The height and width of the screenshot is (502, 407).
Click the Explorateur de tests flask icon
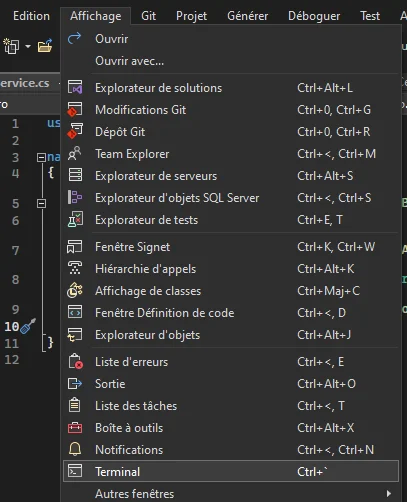tap(75, 219)
